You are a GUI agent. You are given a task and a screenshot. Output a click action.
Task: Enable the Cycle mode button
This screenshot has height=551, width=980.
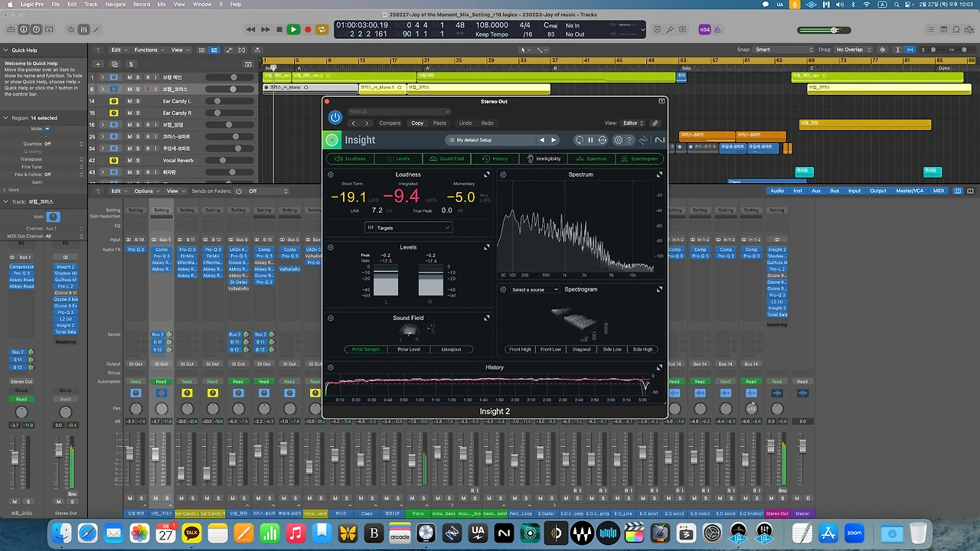click(322, 29)
